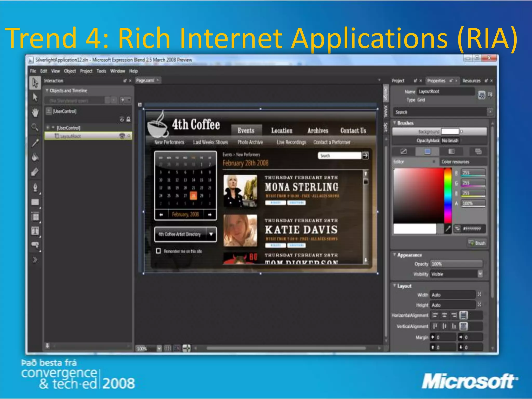Select the Paint Bucket tool
Screen dimensions: 532x399
35,157
